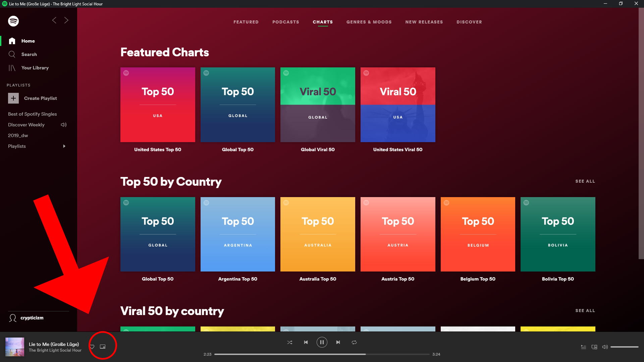See all Top 50 by Country charts
The height and width of the screenshot is (362, 644).
[x=585, y=181]
